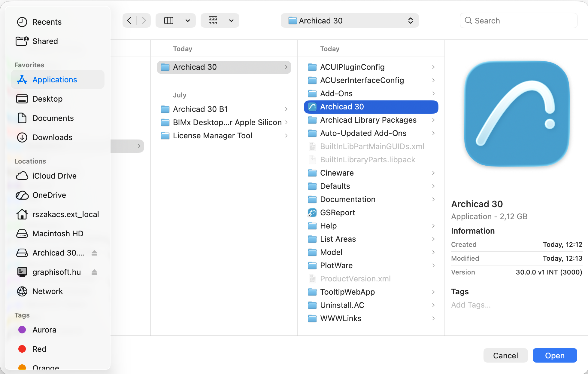Open Recents in the sidebar
The height and width of the screenshot is (374, 588).
pos(57,22)
